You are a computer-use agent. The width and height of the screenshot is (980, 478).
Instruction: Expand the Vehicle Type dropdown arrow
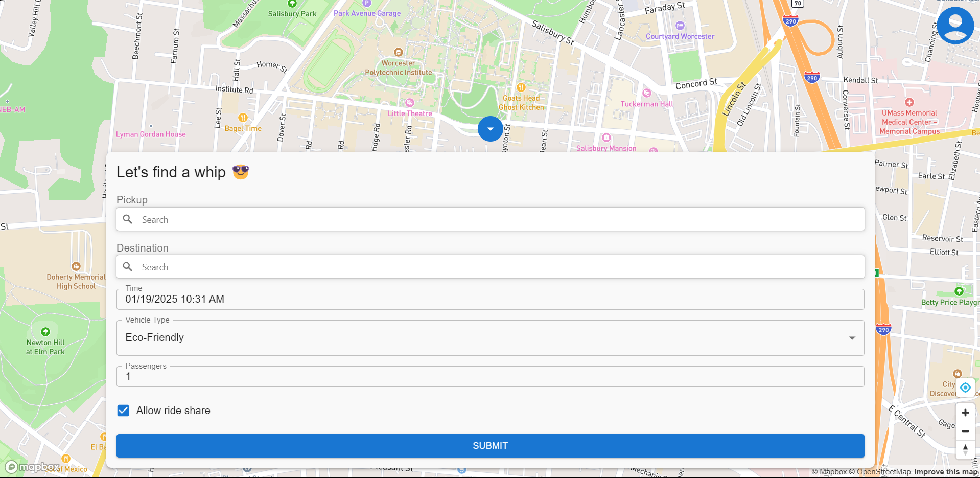(x=852, y=338)
